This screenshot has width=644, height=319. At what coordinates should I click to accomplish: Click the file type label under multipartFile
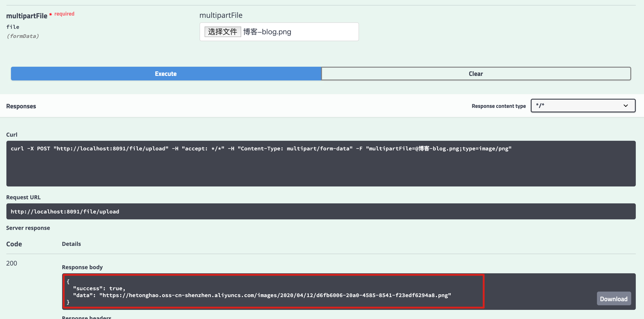tap(13, 27)
